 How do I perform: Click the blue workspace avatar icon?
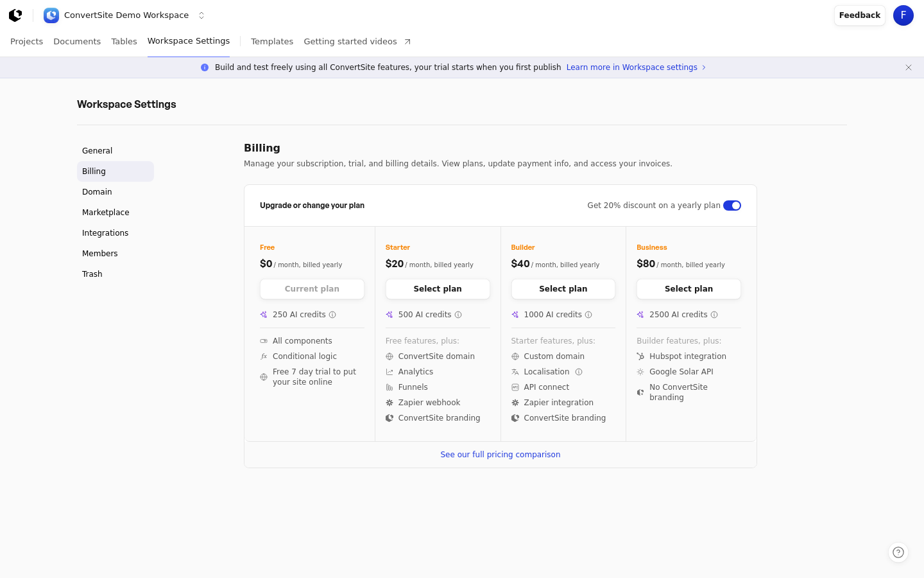coord(51,15)
